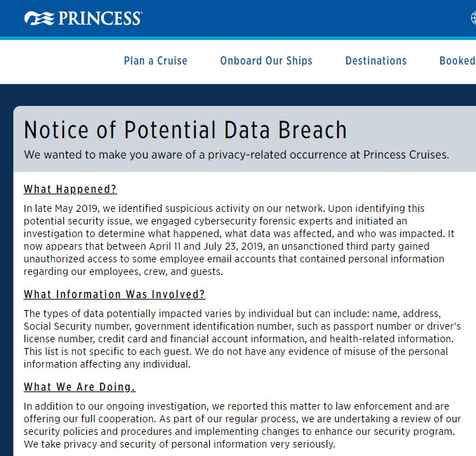Screen dimensions: 476x456
Task: Click the sentence mentioning Social Security number
Action: tap(242, 326)
